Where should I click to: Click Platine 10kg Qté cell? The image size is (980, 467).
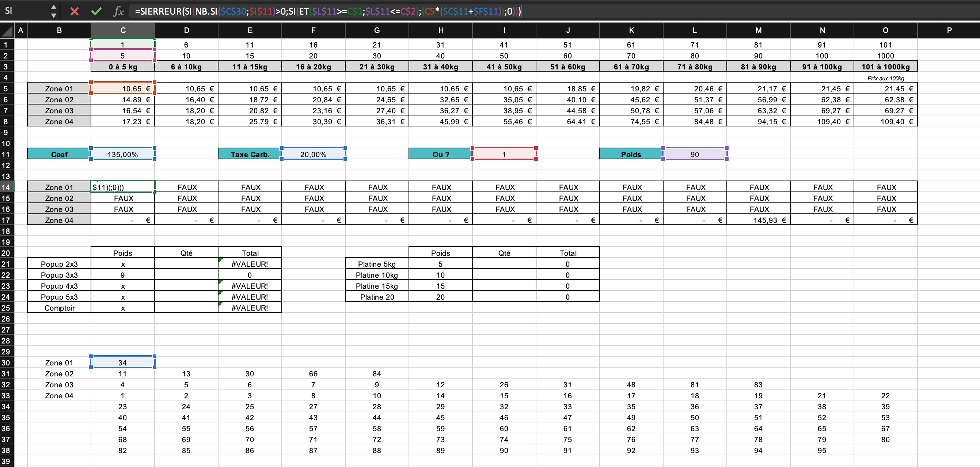click(504, 275)
